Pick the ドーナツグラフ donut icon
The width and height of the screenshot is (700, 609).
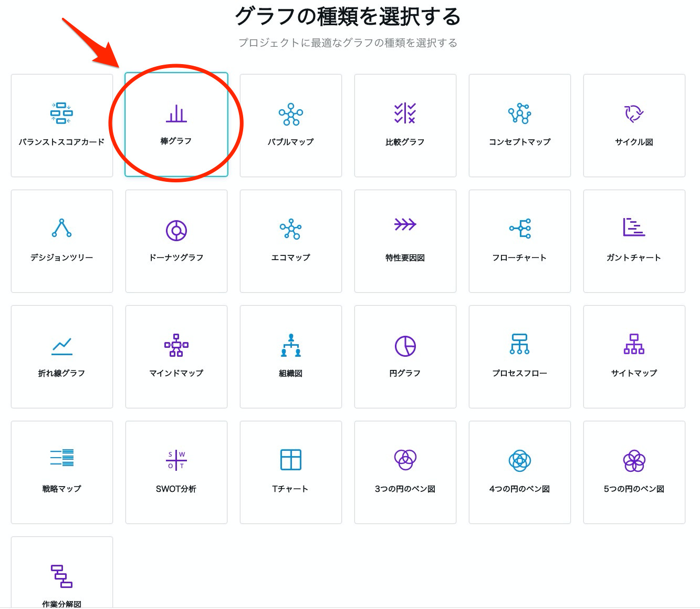[176, 230]
